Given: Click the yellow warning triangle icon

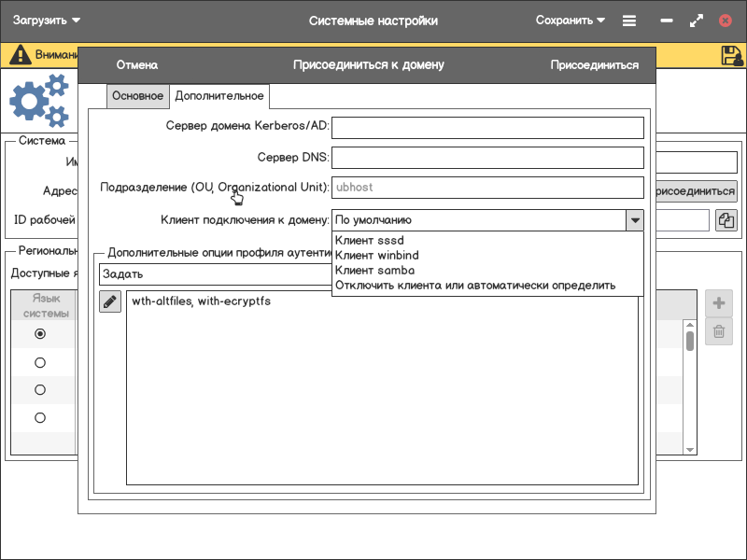Looking at the screenshot, I should click(x=20, y=55).
